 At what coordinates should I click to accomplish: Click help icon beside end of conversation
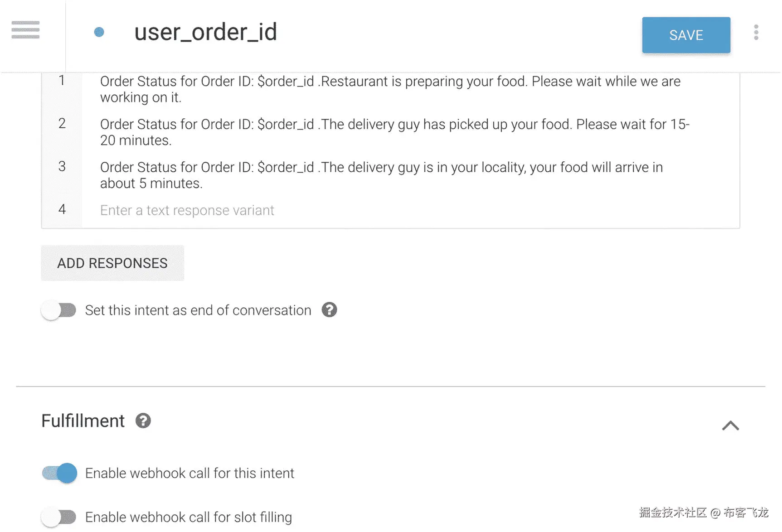pos(329,310)
